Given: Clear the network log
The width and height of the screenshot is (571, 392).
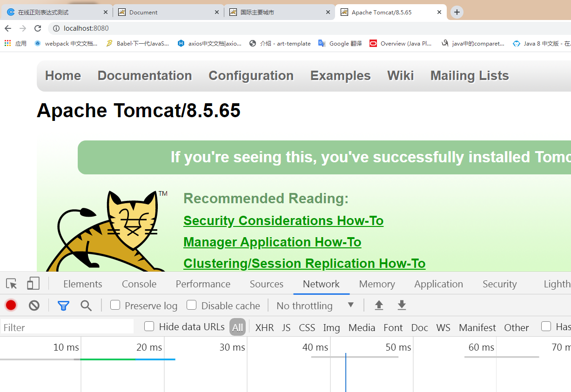Looking at the screenshot, I should point(34,306).
